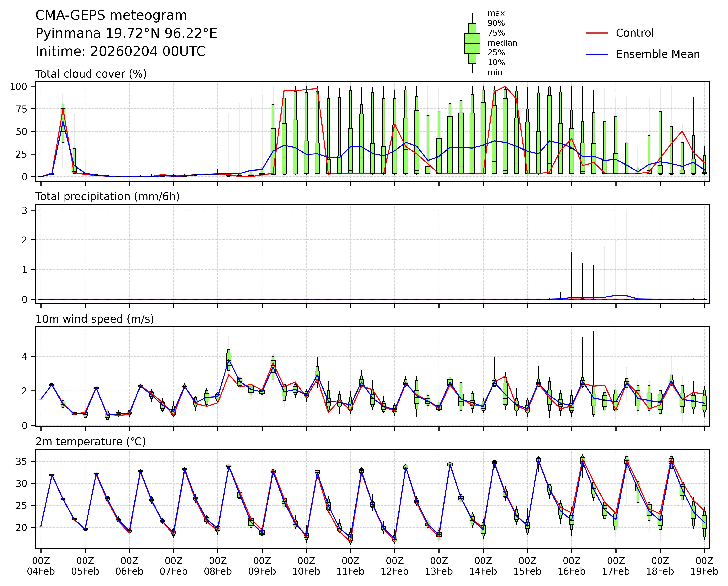Image resolution: width=728 pixels, height=586 pixels.
Task: Click the 2m temperature panel title
Action: coord(91,442)
